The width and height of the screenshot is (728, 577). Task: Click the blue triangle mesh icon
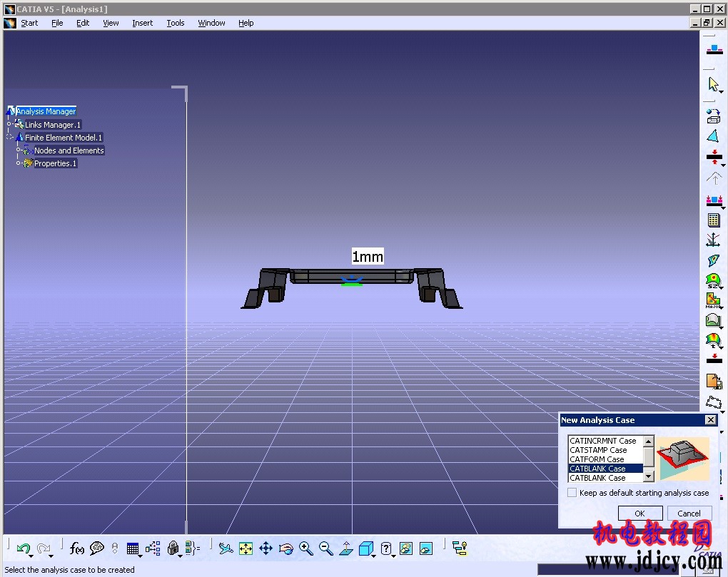[713, 136]
